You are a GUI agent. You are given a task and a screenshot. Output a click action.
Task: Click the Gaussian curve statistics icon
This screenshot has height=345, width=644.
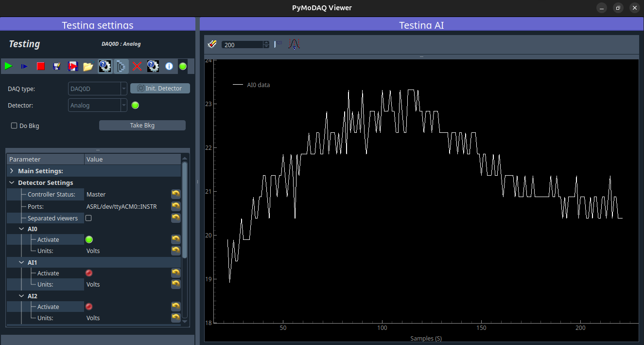click(294, 44)
